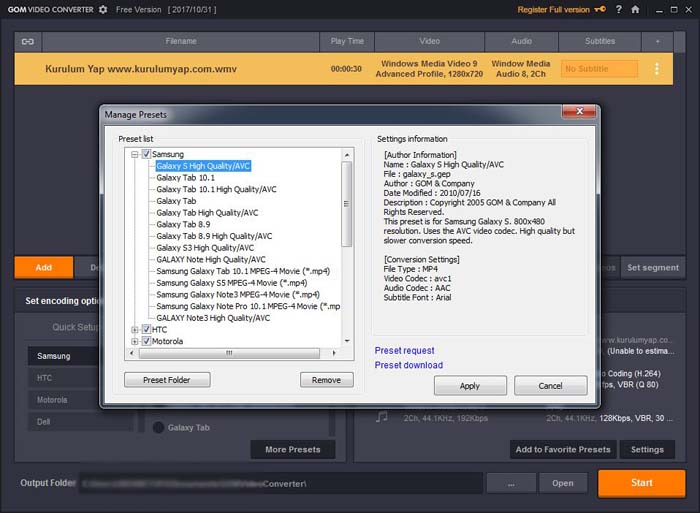Viewport: 700px width, 513px height.
Task: Click the Preset Folder button
Action: [x=167, y=380]
